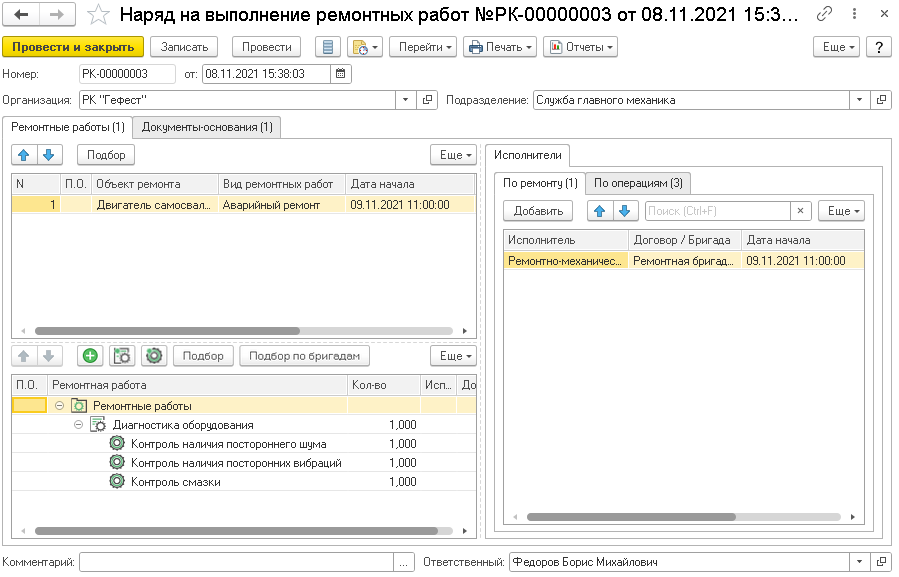The image size is (899, 577).
Task: Select the Контроль наличия посторонних вибраций row
Action: (x=244, y=462)
